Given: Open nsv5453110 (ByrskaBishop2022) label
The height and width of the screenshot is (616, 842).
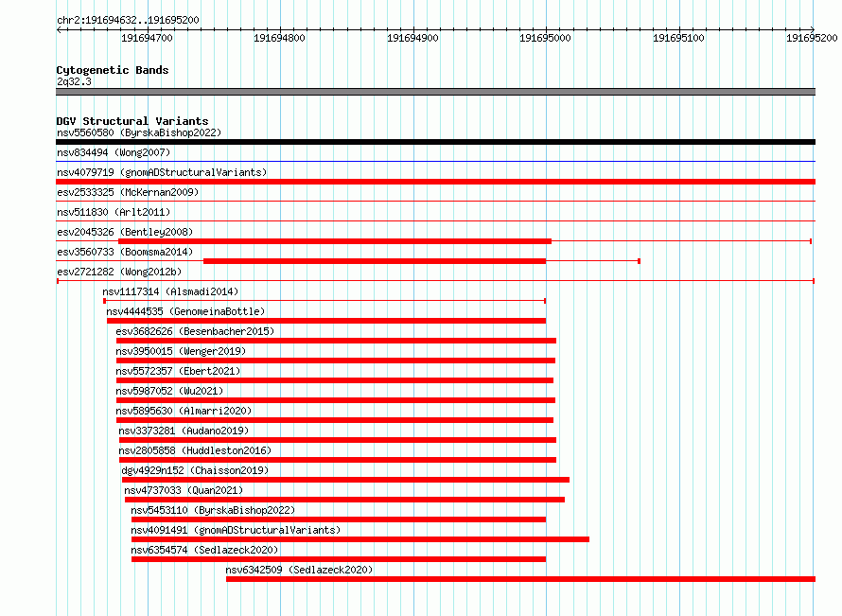Looking at the screenshot, I should 213,510.
